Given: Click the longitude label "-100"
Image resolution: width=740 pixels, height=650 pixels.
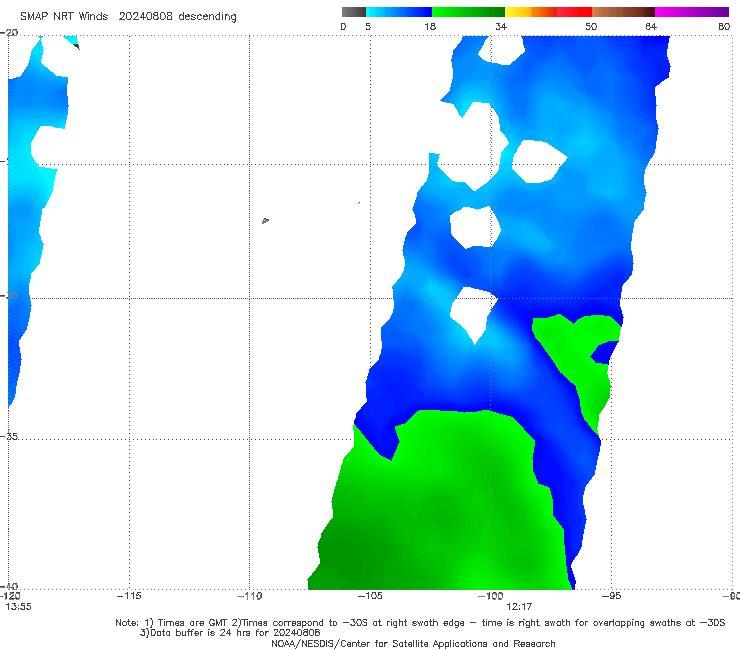Looking at the screenshot, I should (490, 596).
